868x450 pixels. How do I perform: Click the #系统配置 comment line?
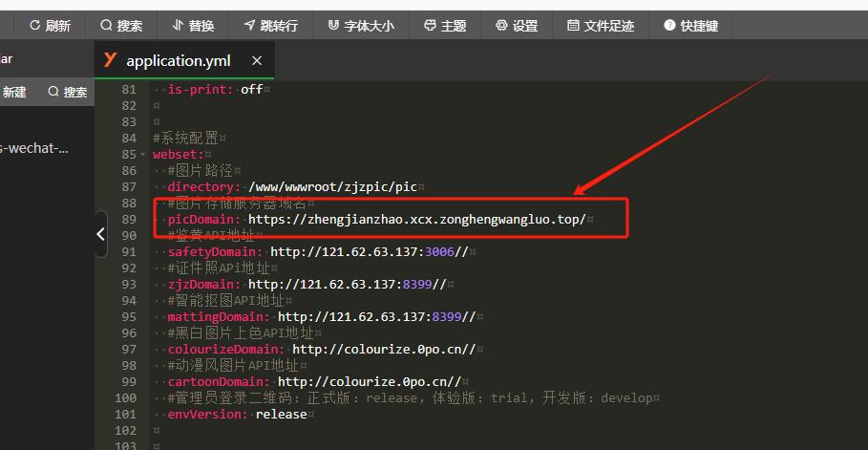(185, 138)
